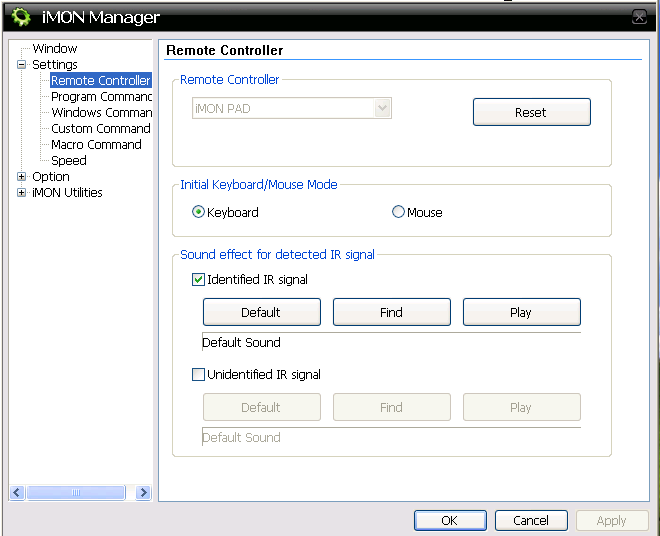Play the Identified IR signal sound
Viewport: 660px width, 536px height.
coord(522,312)
